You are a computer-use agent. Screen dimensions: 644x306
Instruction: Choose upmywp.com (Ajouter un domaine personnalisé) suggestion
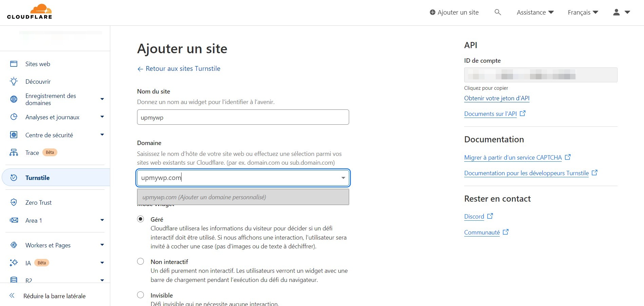coord(243,197)
